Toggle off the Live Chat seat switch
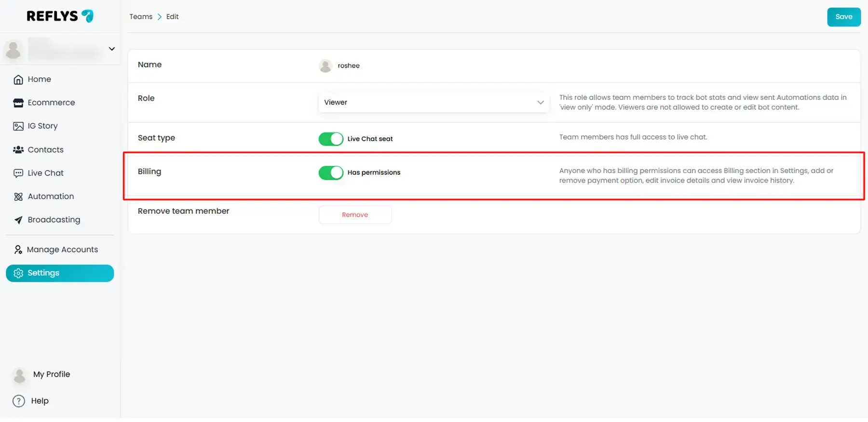Image resolution: width=868 pixels, height=422 pixels. click(x=331, y=139)
